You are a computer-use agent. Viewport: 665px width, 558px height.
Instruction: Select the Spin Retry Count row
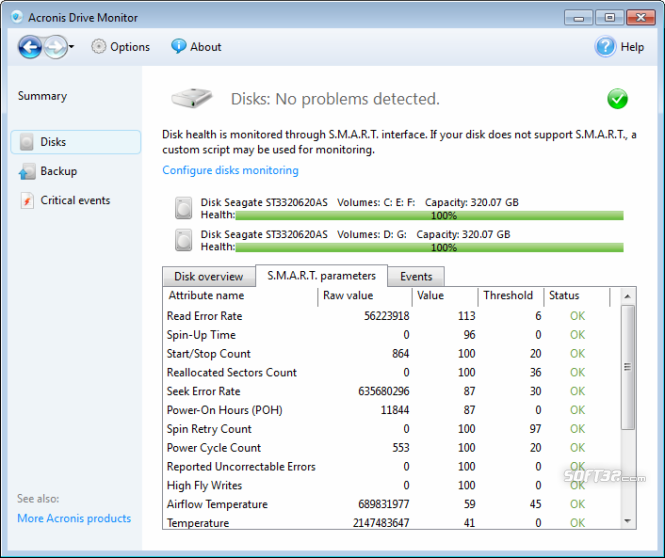[x=392, y=429]
